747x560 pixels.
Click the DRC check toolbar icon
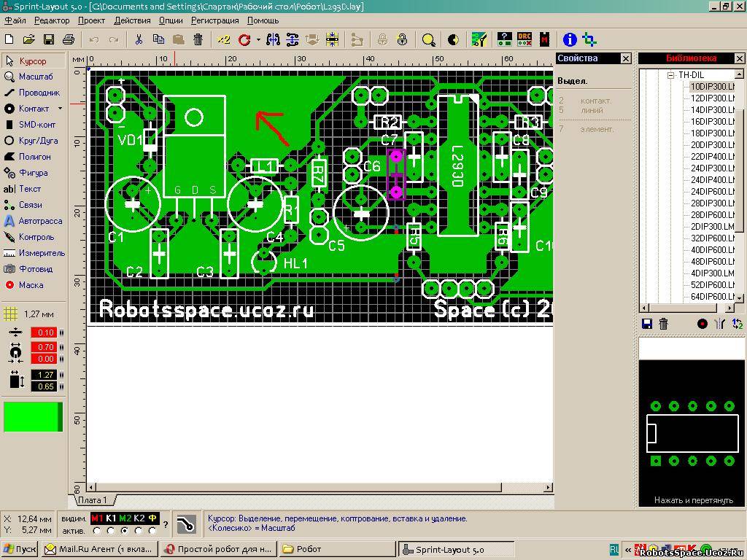click(x=524, y=39)
